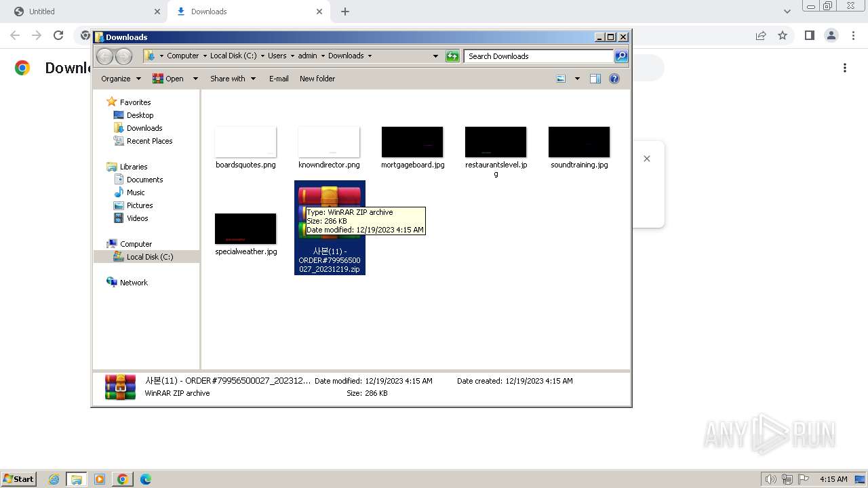Open the Organize menu
868x488 pixels.
[x=121, y=79]
